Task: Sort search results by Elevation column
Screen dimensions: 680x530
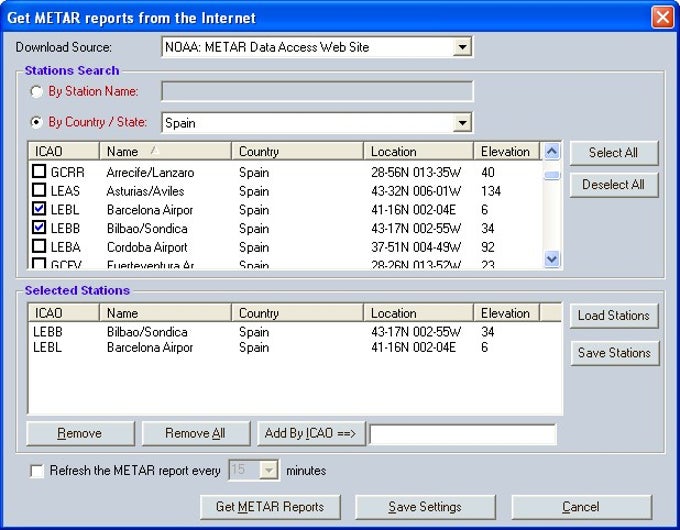Action: pos(507,151)
